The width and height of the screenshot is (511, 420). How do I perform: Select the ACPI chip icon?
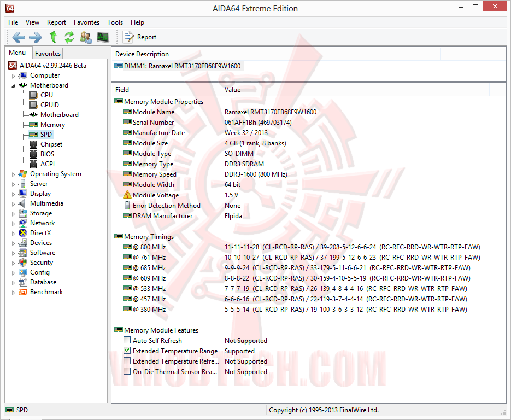click(x=33, y=164)
